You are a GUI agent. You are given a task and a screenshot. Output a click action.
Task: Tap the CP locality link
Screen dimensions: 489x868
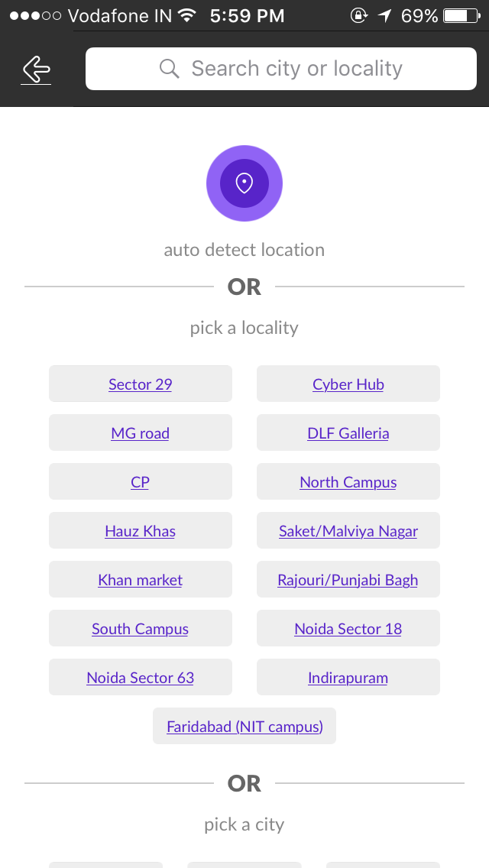[141, 482]
